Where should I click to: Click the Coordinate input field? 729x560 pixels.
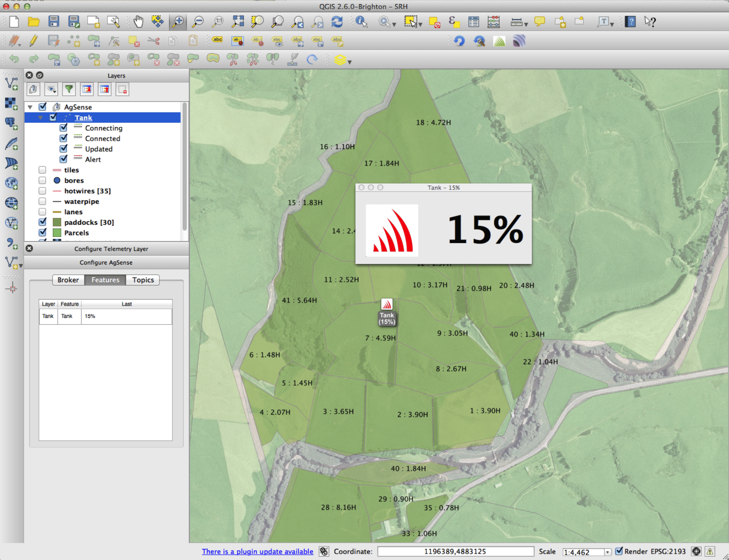(455, 551)
